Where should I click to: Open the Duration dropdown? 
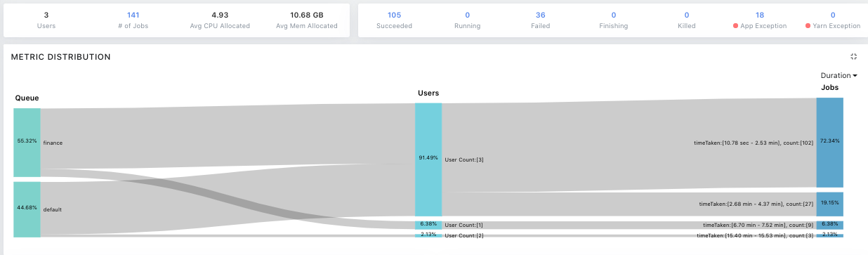click(x=839, y=76)
